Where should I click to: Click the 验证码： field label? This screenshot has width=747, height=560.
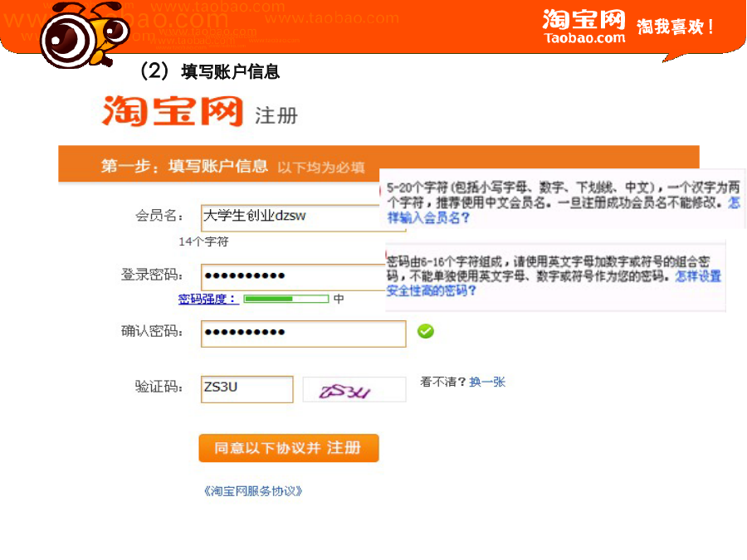(159, 386)
